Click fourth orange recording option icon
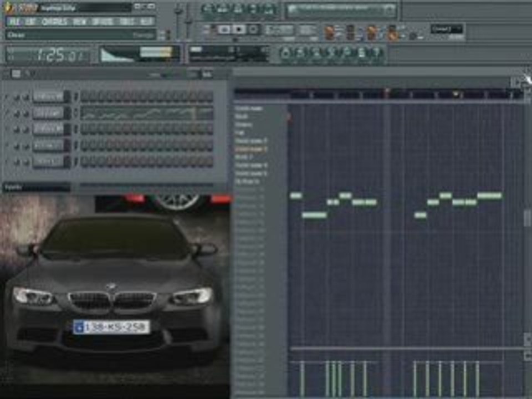Screen dimensions: 532x399 [x=392, y=33]
